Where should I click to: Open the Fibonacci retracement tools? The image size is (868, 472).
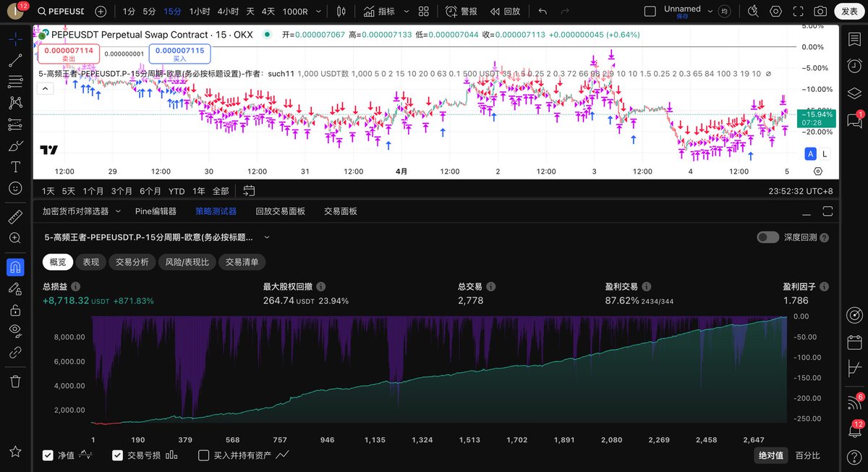coord(15,81)
